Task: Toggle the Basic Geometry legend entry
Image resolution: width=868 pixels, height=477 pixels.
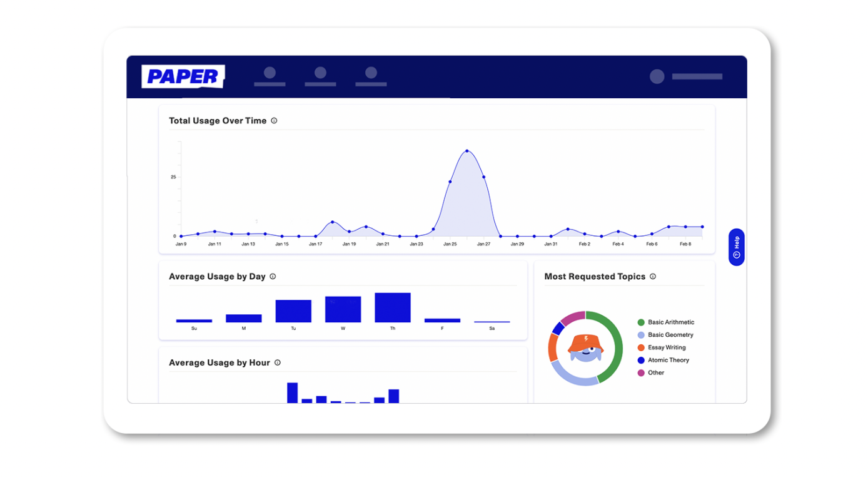Action: click(670, 335)
